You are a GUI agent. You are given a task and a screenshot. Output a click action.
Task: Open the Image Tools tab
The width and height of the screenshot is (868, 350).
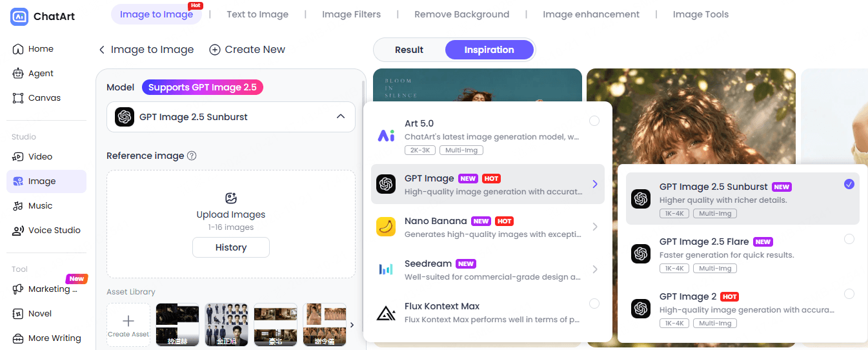click(701, 14)
